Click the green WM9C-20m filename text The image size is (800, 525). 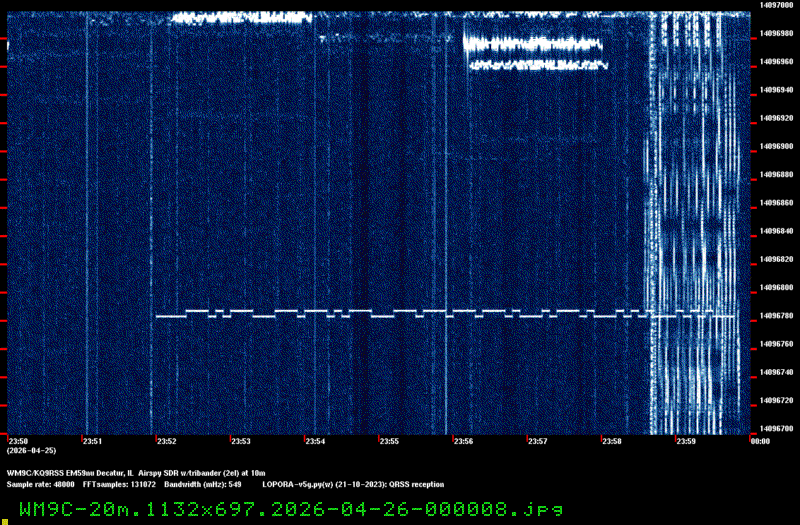(x=291, y=509)
